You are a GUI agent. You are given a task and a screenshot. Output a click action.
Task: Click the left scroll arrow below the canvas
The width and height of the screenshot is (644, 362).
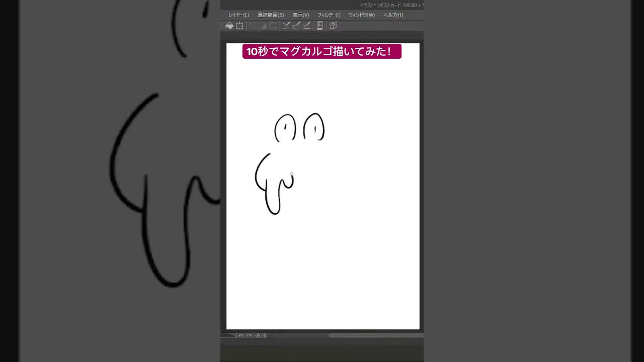point(265,335)
